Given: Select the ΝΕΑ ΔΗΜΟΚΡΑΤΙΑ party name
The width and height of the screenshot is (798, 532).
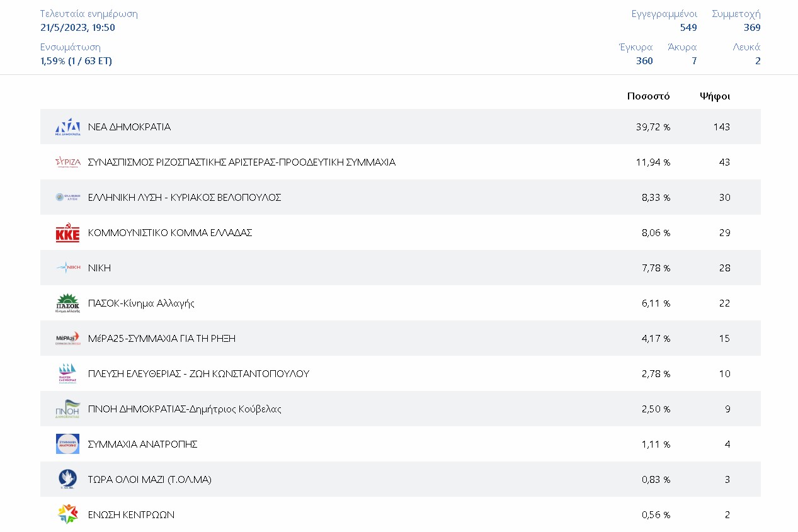Looking at the screenshot, I should [129, 127].
